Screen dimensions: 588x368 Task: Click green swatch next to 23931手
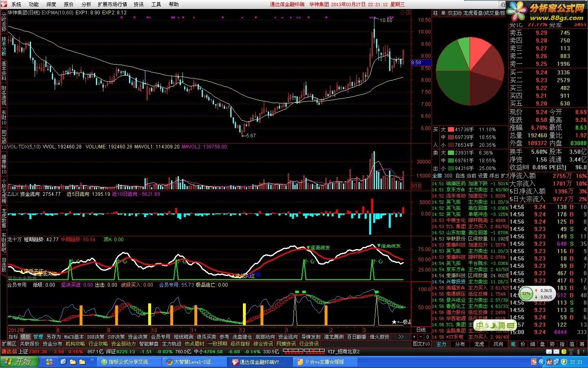click(x=451, y=153)
